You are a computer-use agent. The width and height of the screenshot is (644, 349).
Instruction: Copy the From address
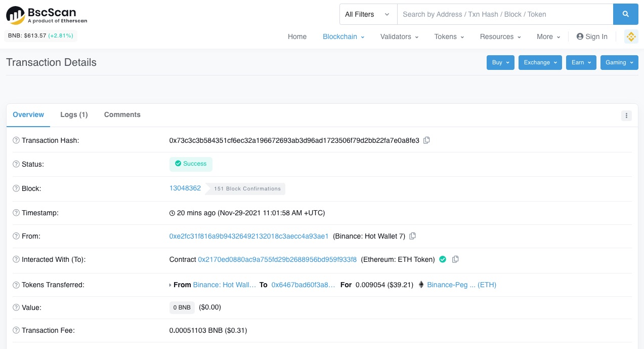pos(412,236)
